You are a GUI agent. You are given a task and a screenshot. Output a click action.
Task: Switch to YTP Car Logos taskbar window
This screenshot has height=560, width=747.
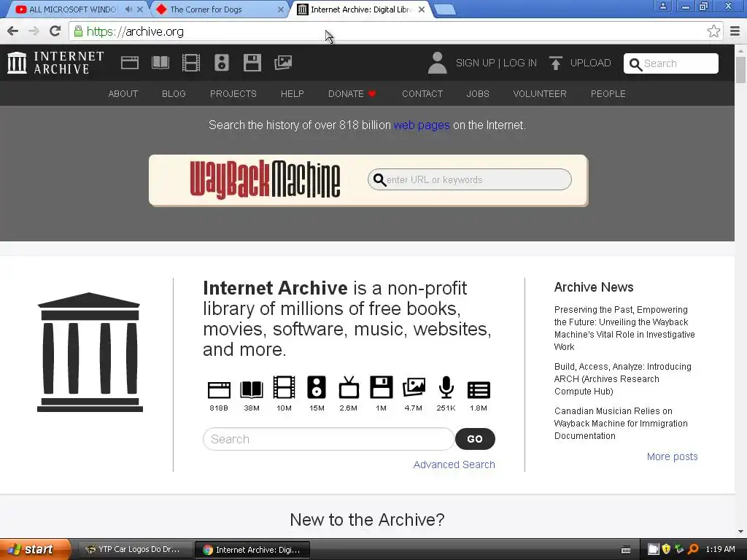tap(135, 550)
